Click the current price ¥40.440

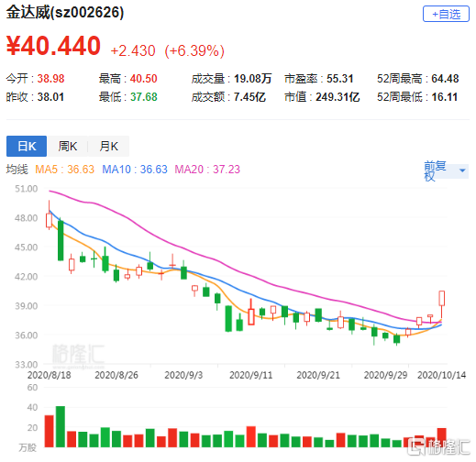[x=53, y=46]
